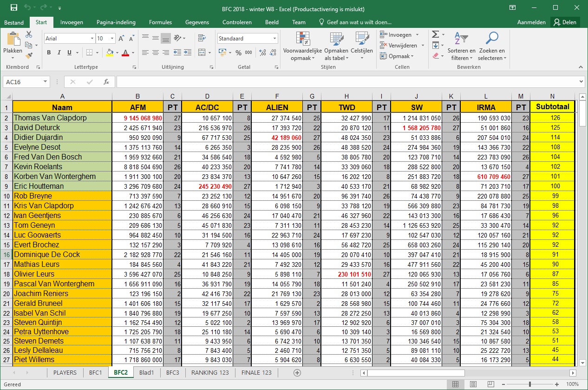
Task: Click the Save icon in title bar
Action: 14,8
